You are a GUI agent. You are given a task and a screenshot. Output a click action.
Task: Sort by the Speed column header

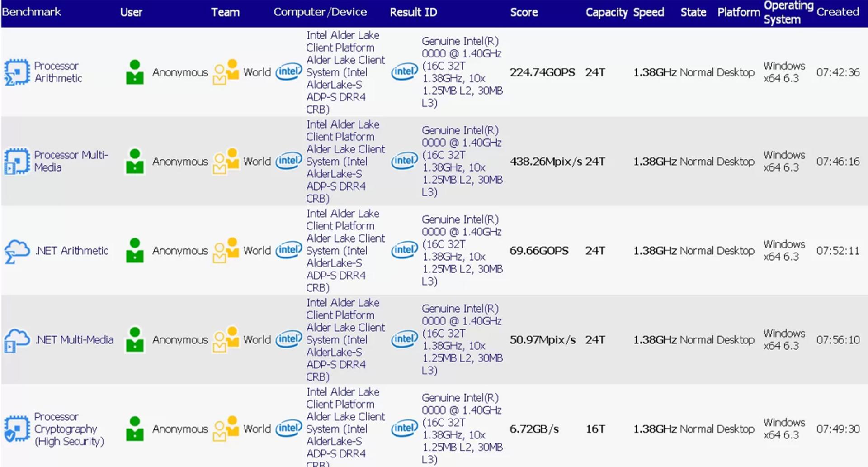click(x=648, y=12)
